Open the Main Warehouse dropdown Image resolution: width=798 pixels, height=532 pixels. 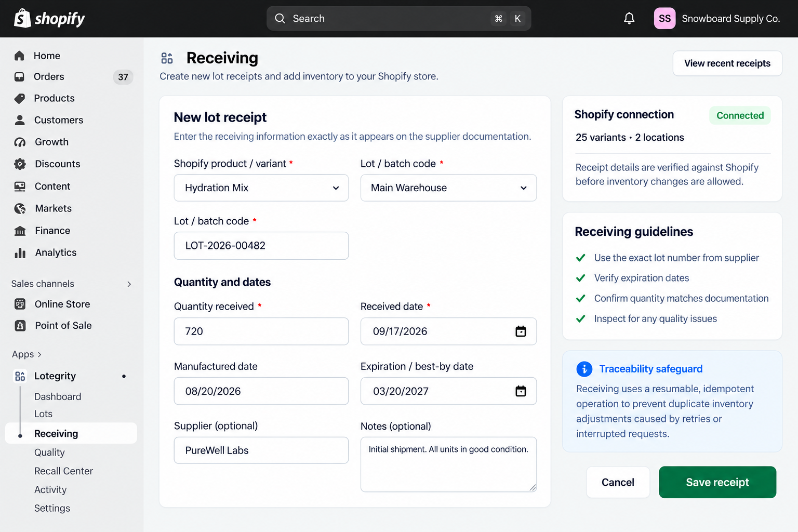coord(448,188)
